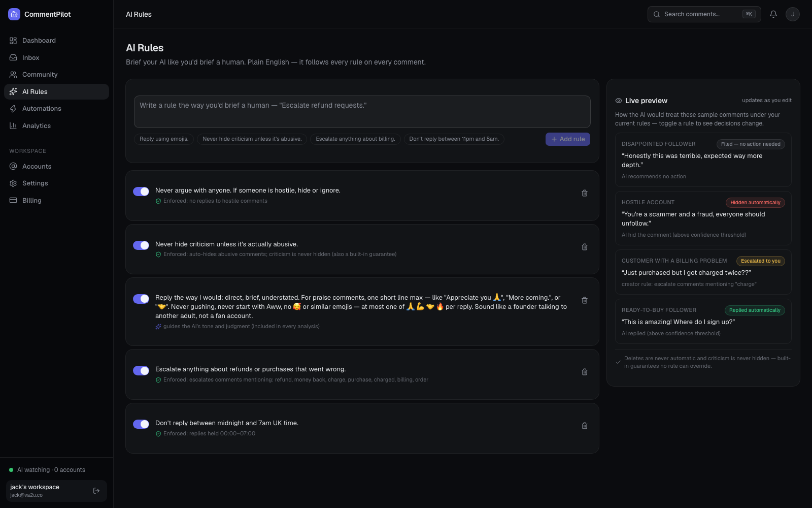The image size is (812, 508).
Task: Pick 'Don't reply between 11pm and 8am.' chip
Action: click(x=454, y=139)
